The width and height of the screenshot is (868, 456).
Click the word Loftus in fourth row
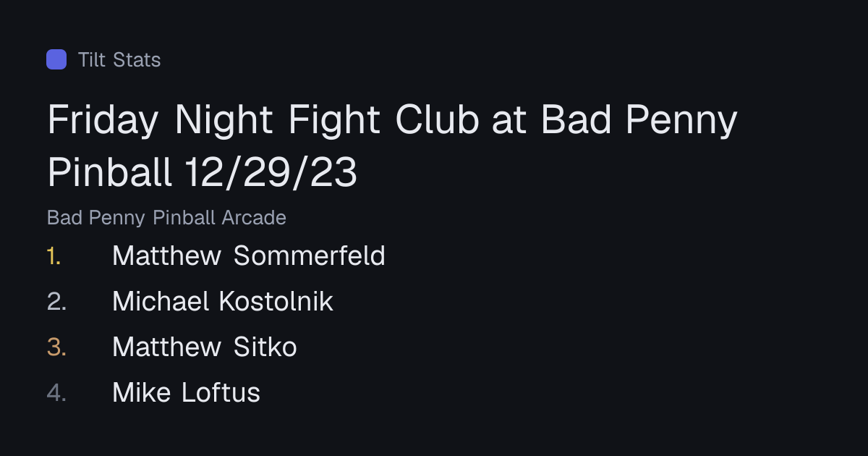[221, 393]
